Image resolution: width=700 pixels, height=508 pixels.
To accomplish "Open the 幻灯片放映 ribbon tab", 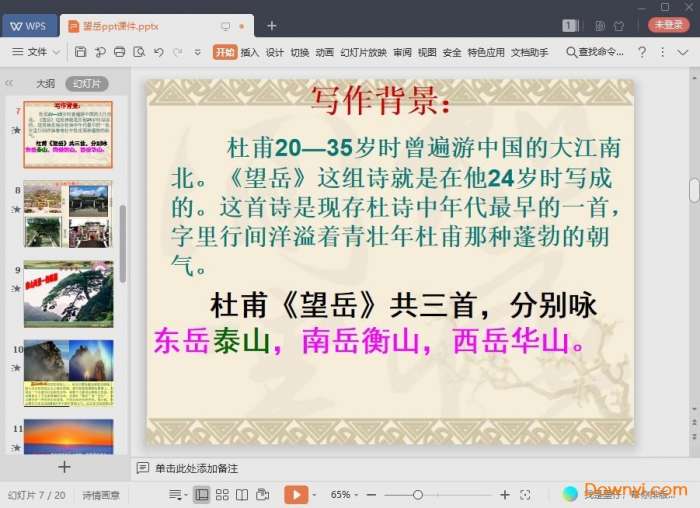I will (363, 52).
